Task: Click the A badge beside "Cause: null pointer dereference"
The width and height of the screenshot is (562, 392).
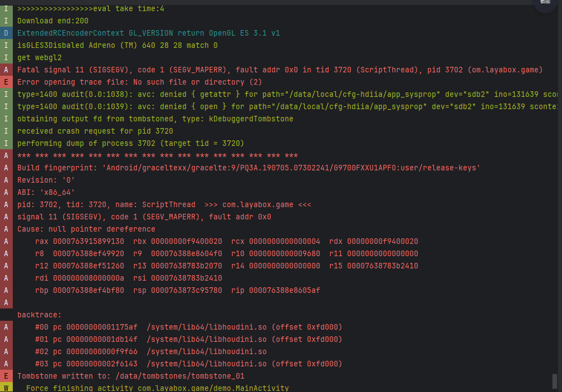Action: click(x=6, y=229)
